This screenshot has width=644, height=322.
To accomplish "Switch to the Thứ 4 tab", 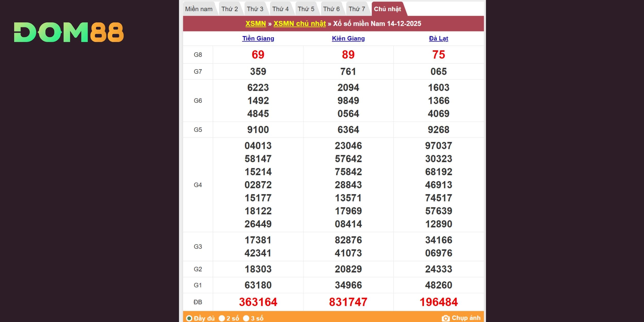I will pos(280,9).
